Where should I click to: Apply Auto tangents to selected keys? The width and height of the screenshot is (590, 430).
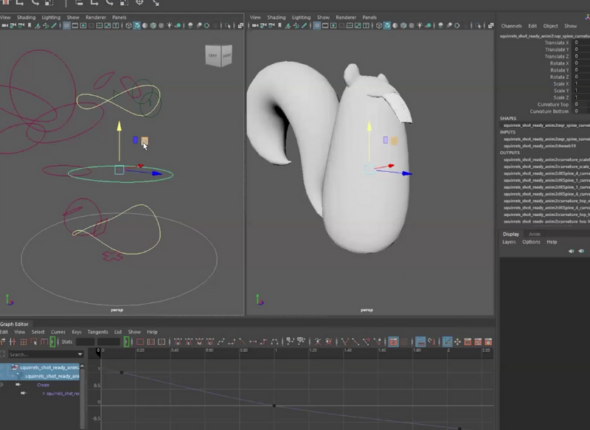[178, 342]
